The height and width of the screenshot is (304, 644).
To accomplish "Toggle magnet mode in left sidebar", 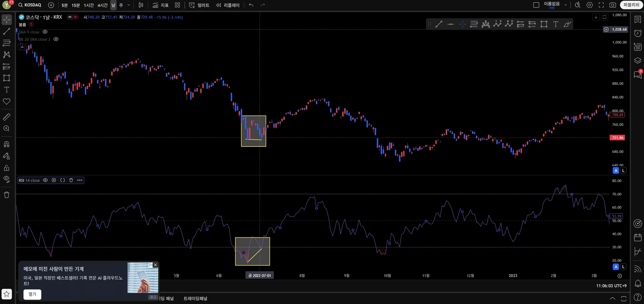I will coord(7,144).
